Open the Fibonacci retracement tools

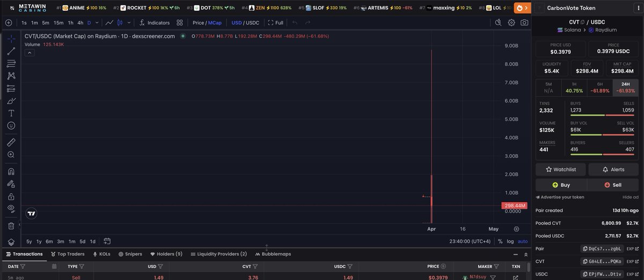[x=11, y=64]
